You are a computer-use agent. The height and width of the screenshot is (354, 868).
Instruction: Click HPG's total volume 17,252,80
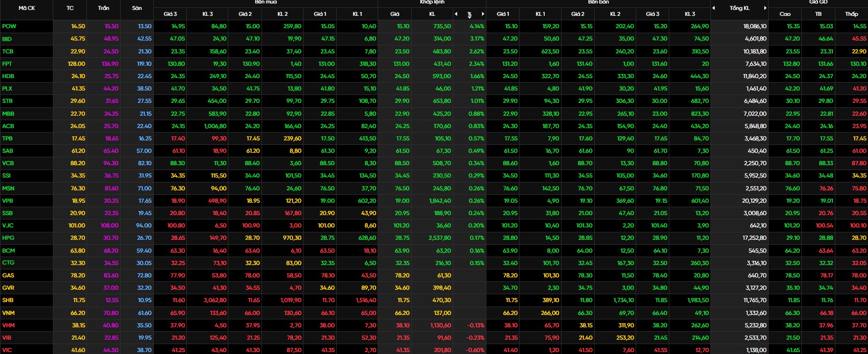click(x=755, y=238)
